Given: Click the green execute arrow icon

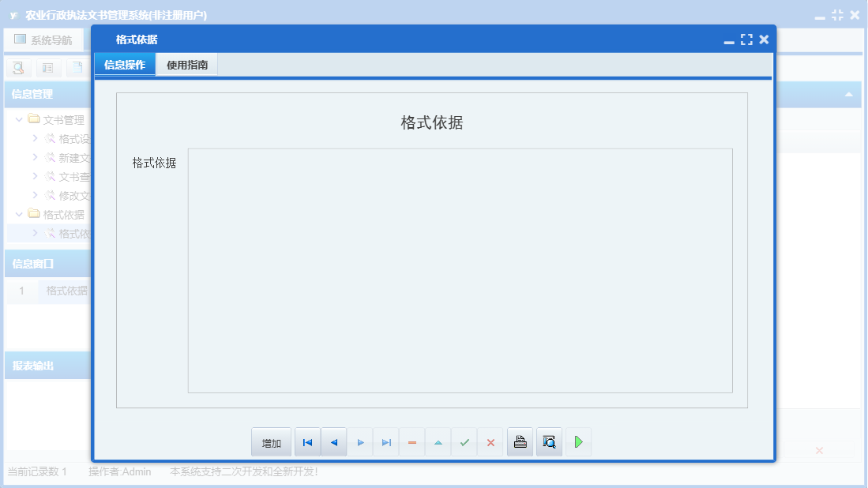Looking at the screenshot, I should 578,441.
